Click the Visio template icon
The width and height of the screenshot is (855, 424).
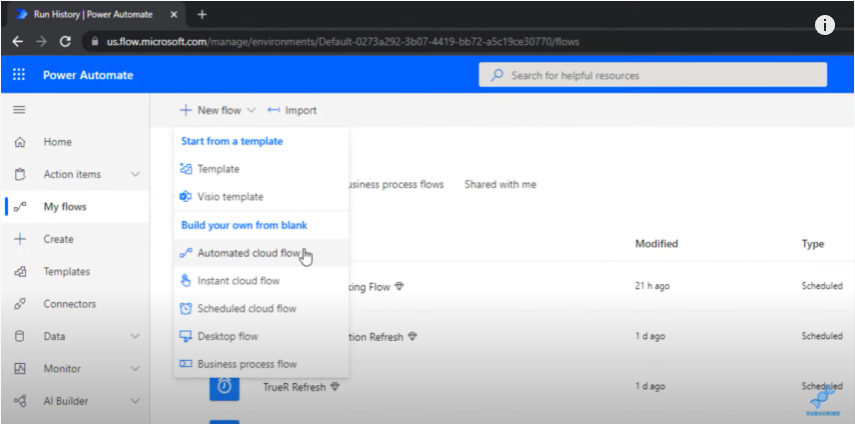pos(186,197)
